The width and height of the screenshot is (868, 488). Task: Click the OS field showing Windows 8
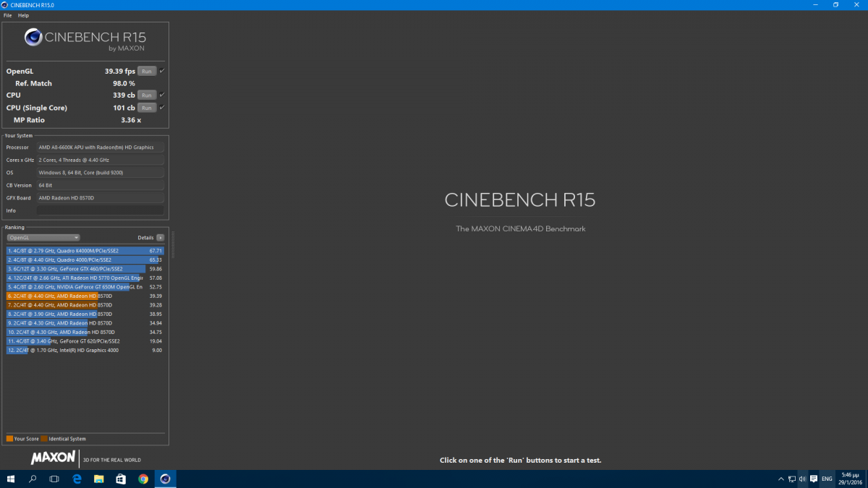point(101,173)
